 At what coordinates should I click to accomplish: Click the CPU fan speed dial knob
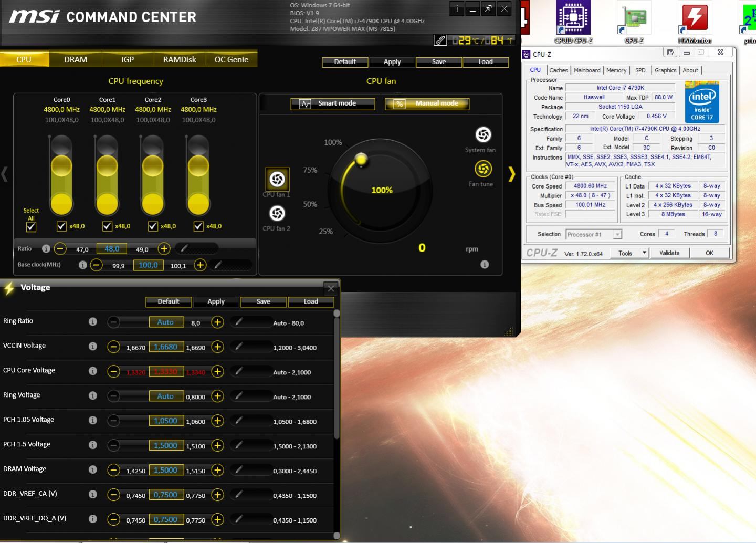click(x=361, y=159)
